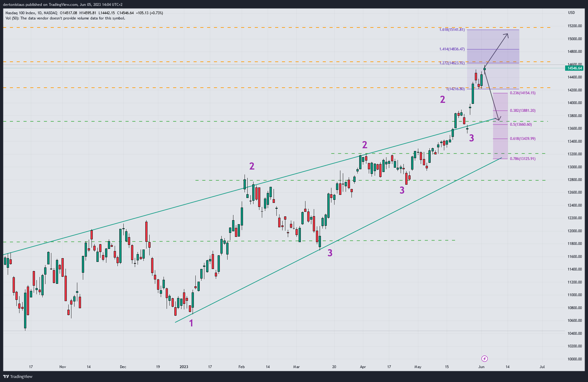The width and height of the screenshot is (588, 382).
Task: Select the 0.236(14154.15) retracement label
Action: click(x=522, y=93)
